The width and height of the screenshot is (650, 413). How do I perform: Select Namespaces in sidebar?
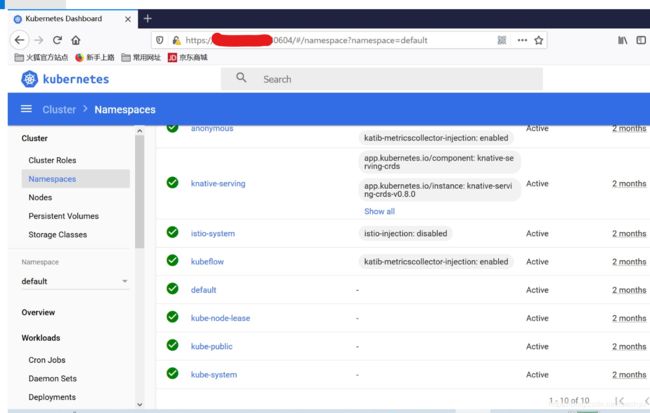pos(75,179)
